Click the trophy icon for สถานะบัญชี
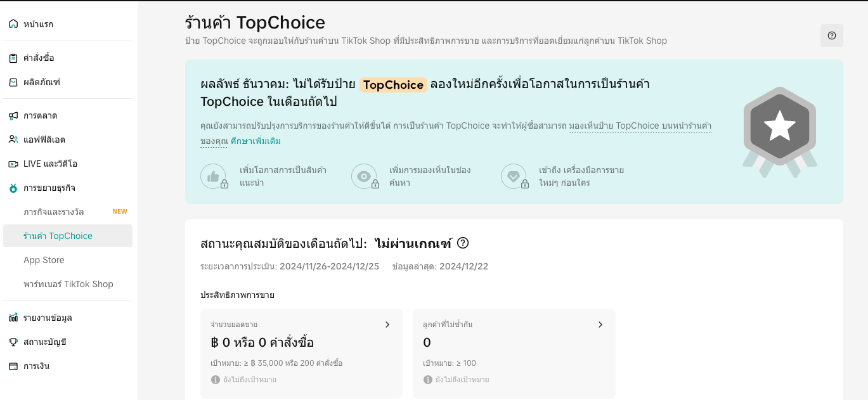868x400 pixels. [x=13, y=342]
